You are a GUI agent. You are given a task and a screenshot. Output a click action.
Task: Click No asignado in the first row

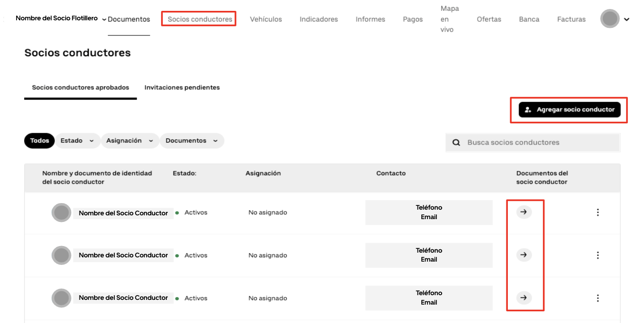(268, 212)
